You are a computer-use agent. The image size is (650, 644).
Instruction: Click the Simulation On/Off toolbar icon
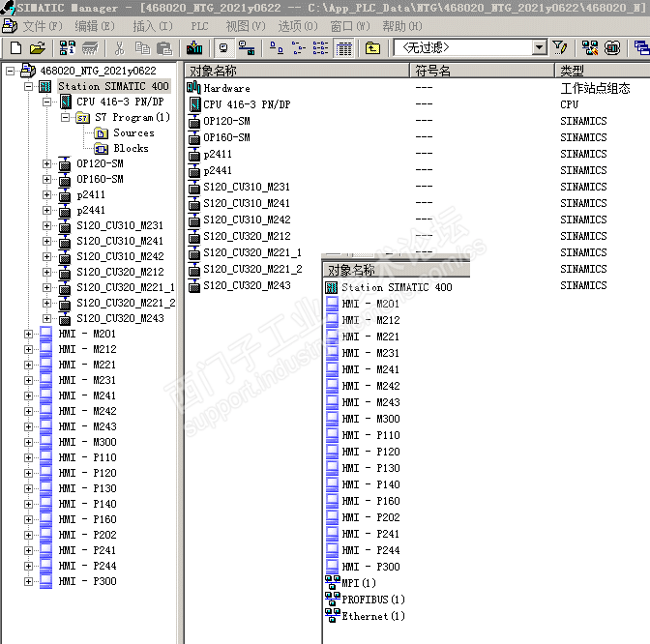pos(612,48)
